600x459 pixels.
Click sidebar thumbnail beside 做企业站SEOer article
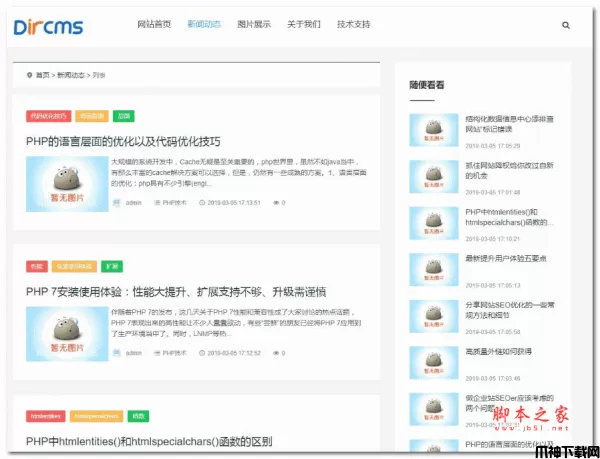pyautogui.click(x=434, y=409)
